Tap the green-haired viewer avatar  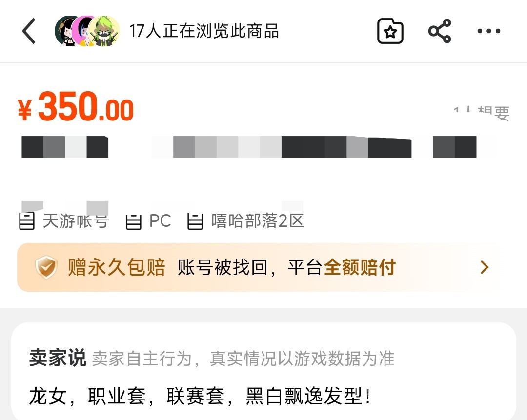[x=105, y=31]
